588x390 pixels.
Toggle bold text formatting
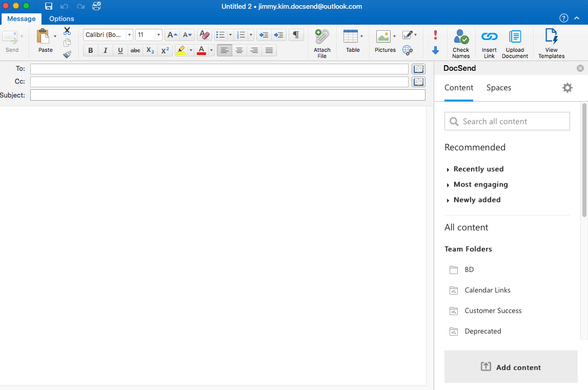click(x=90, y=50)
